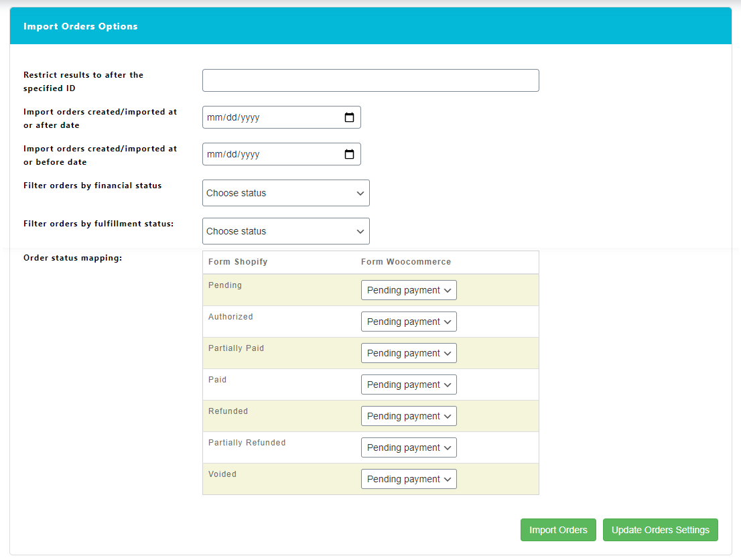Select the Form Woocommerce column header
This screenshot has height=560, width=741.
406,262
